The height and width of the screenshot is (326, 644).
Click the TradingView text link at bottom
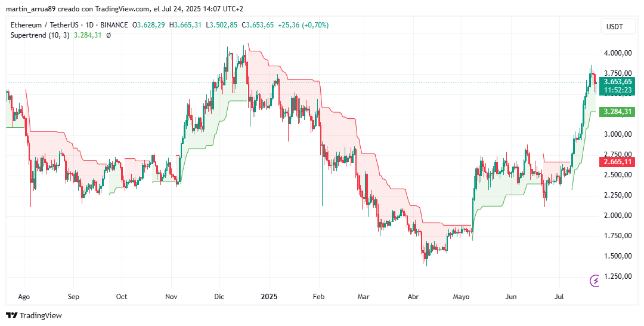[x=41, y=315]
